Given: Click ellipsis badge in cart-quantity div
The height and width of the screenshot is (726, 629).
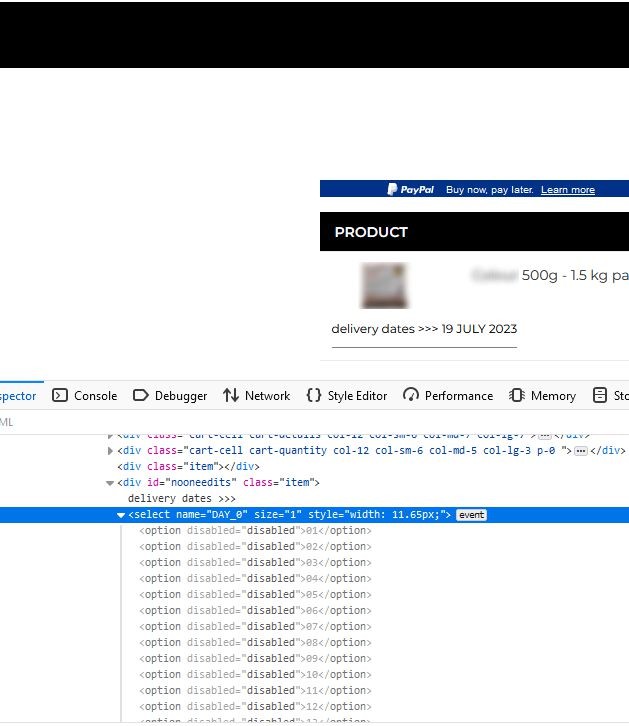Looking at the screenshot, I should 580,450.
